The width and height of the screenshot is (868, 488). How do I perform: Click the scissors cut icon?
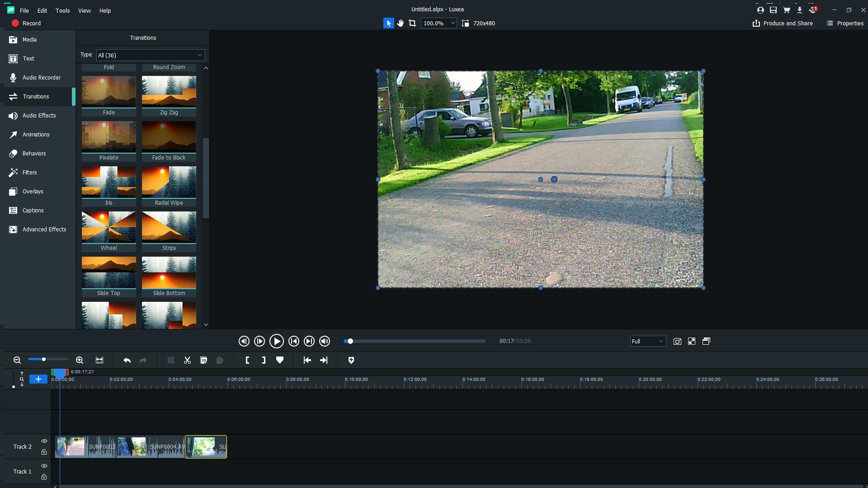tap(187, 360)
